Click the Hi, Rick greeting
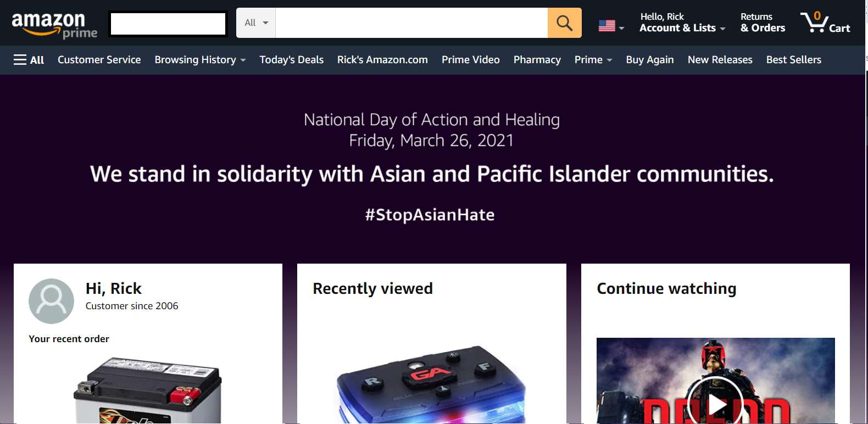 pyautogui.click(x=114, y=288)
